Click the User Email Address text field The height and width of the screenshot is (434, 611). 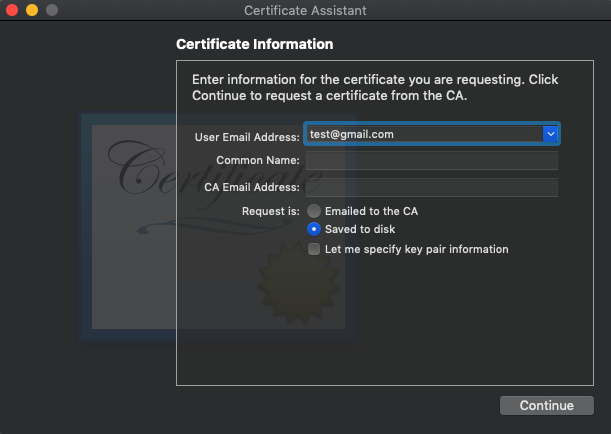[422, 134]
